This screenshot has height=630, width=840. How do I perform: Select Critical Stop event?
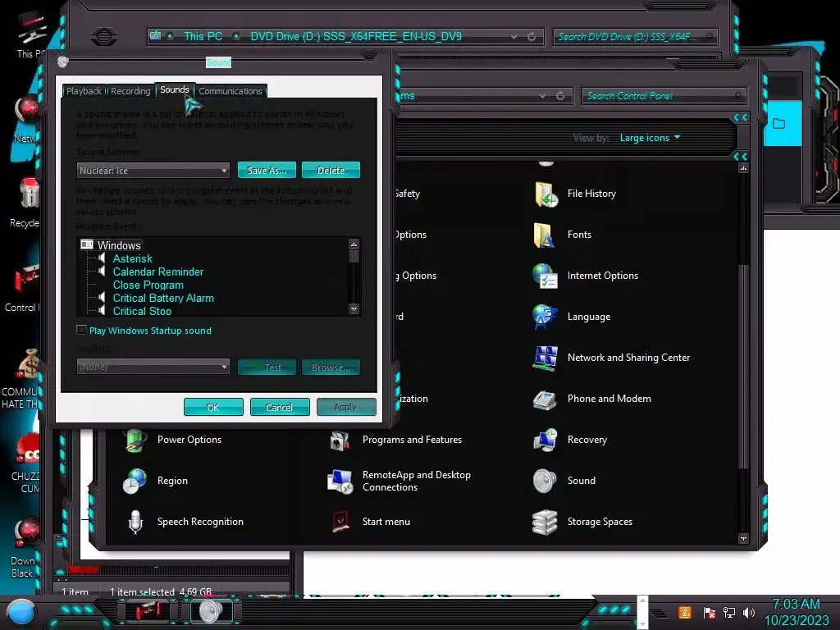pos(142,311)
